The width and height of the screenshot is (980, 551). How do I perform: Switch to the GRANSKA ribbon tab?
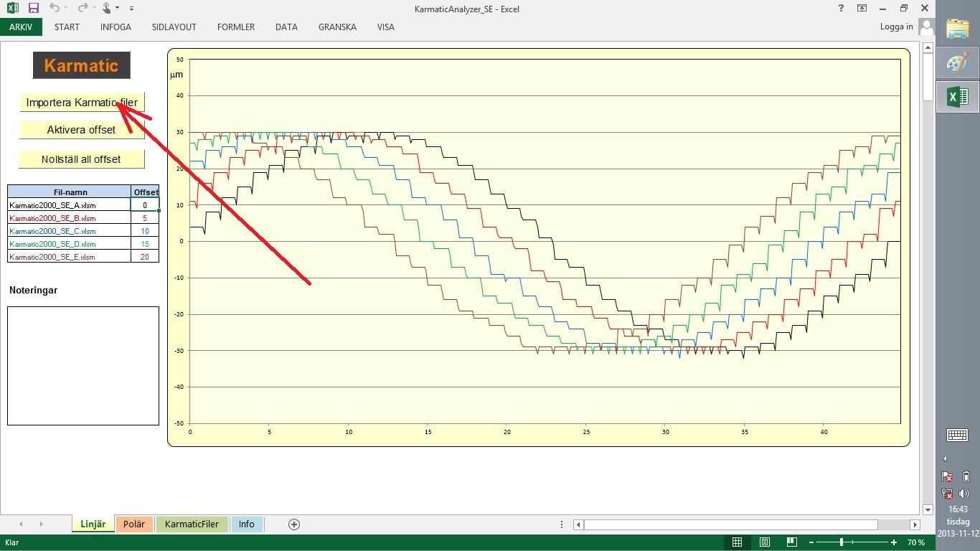pos(337,27)
